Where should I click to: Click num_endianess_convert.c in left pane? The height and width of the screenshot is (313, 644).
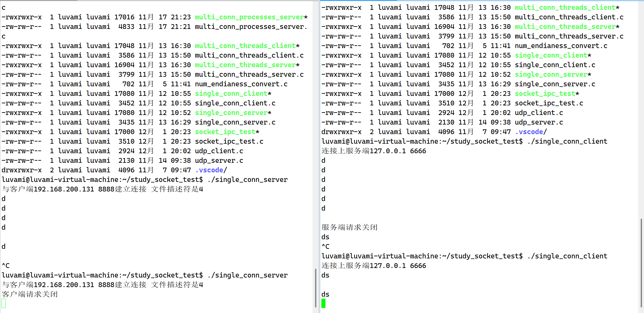tap(241, 84)
